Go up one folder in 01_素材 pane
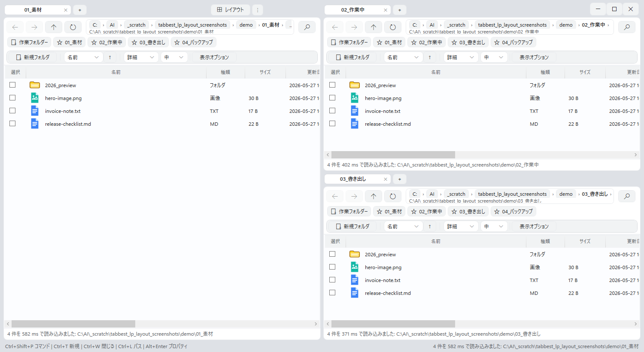 coord(54,27)
